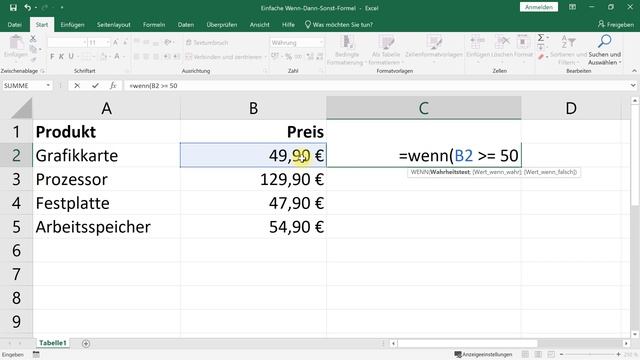Screen dimensions: 640x360
Task: Open Zwischenablage dialog launcher
Action: point(42,71)
